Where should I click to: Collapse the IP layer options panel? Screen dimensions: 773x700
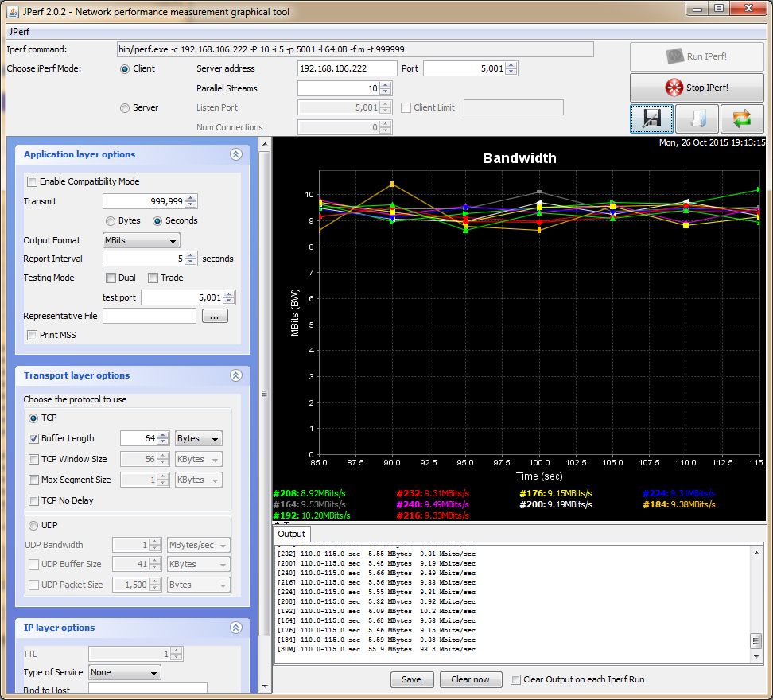tap(235, 628)
